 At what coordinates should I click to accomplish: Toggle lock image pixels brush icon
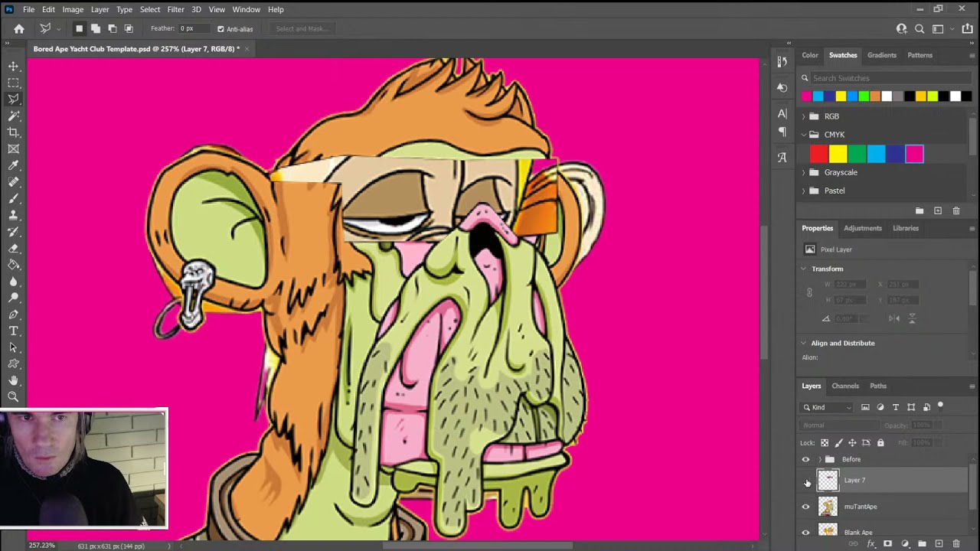point(838,442)
